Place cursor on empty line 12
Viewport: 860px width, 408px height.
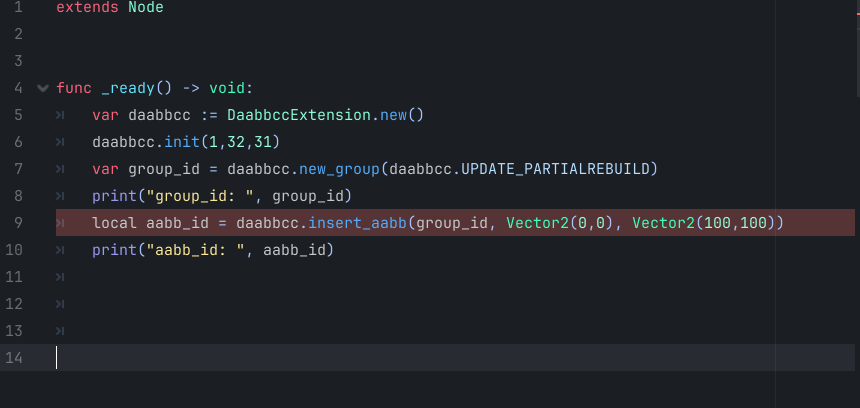(455, 304)
